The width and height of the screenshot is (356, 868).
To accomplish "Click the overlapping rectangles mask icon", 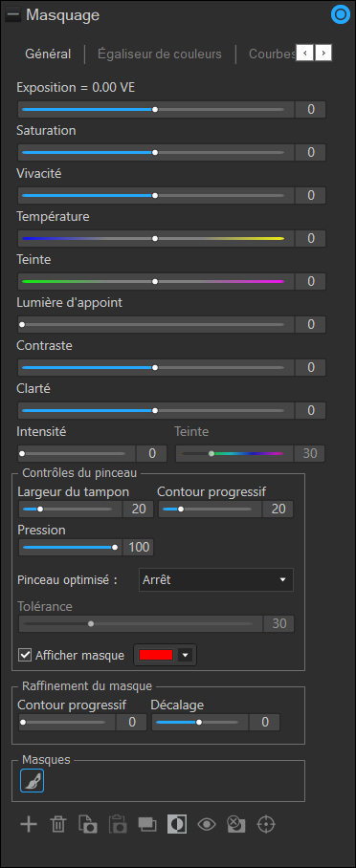I will [147, 824].
